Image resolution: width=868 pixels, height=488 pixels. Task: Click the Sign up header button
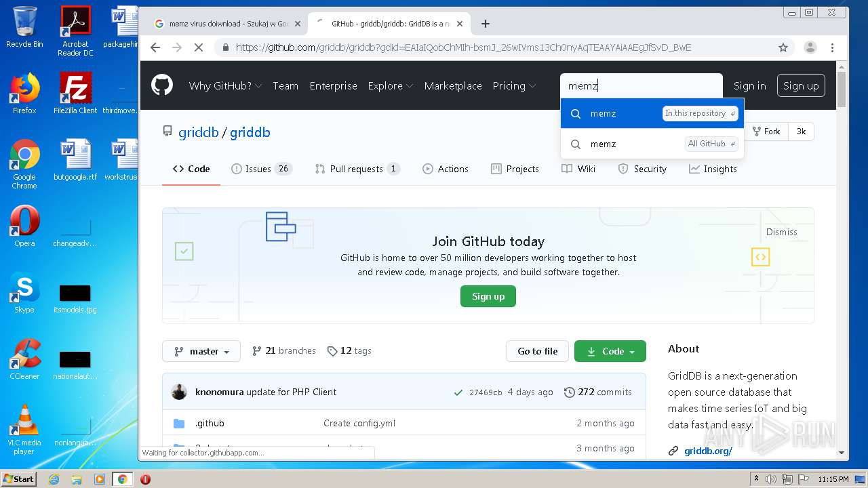pyautogui.click(x=801, y=85)
